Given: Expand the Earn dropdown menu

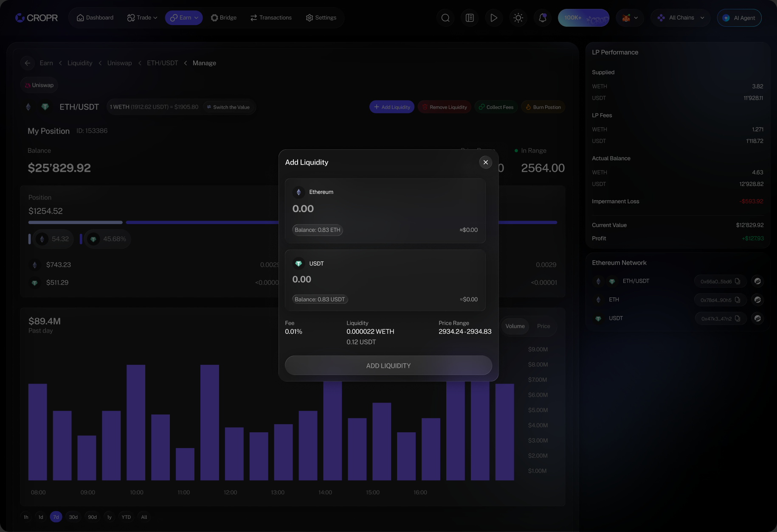Looking at the screenshot, I should (184, 18).
